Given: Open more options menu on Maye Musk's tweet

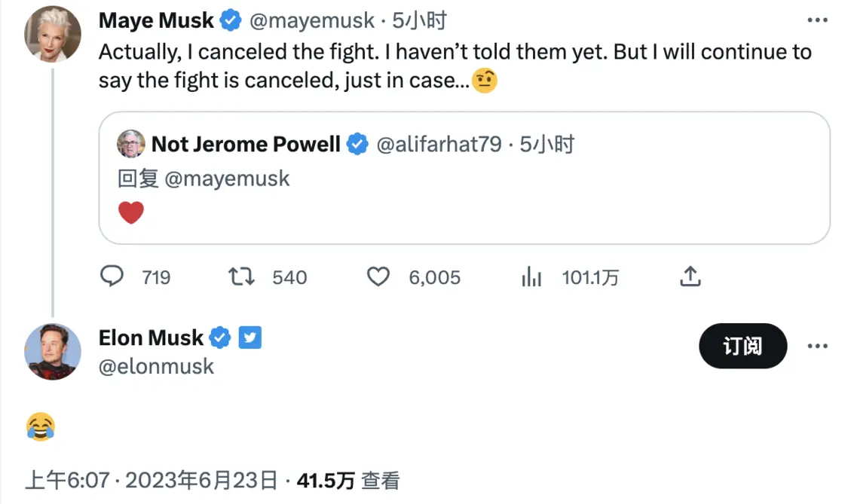Looking at the screenshot, I should pyautogui.click(x=817, y=20).
